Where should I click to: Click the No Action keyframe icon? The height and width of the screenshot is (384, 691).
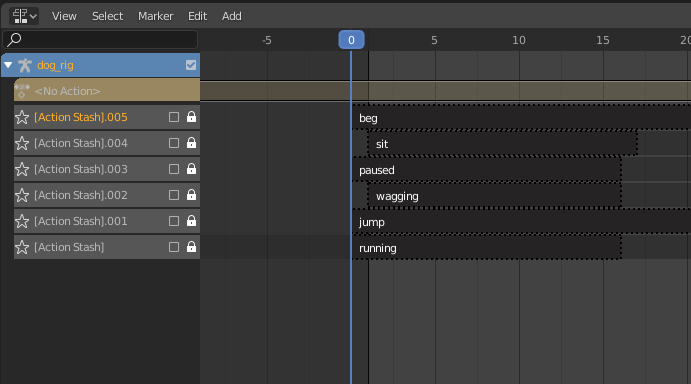point(22,91)
